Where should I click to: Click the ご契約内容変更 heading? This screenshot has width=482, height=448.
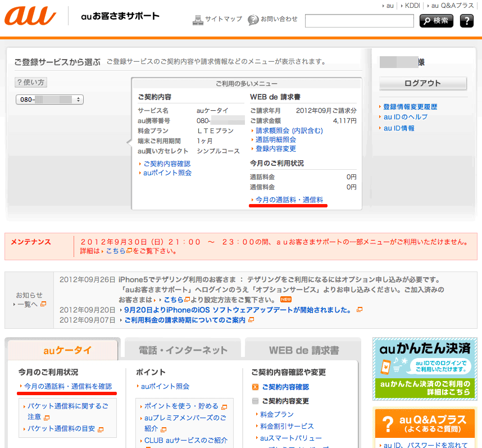pyautogui.click(x=285, y=401)
